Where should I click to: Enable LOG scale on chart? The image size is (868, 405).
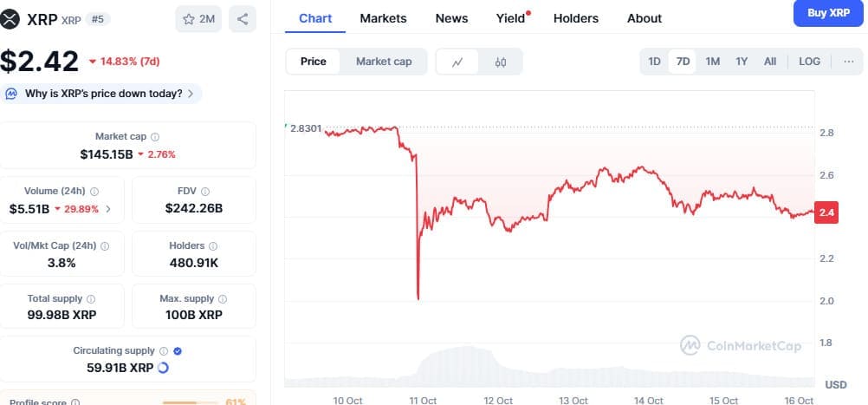(809, 62)
